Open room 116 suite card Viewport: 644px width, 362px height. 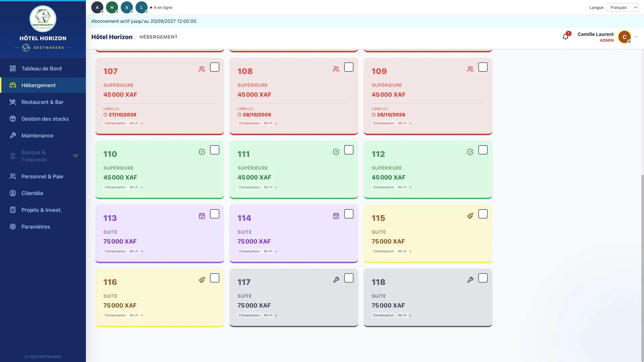coord(160,298)
